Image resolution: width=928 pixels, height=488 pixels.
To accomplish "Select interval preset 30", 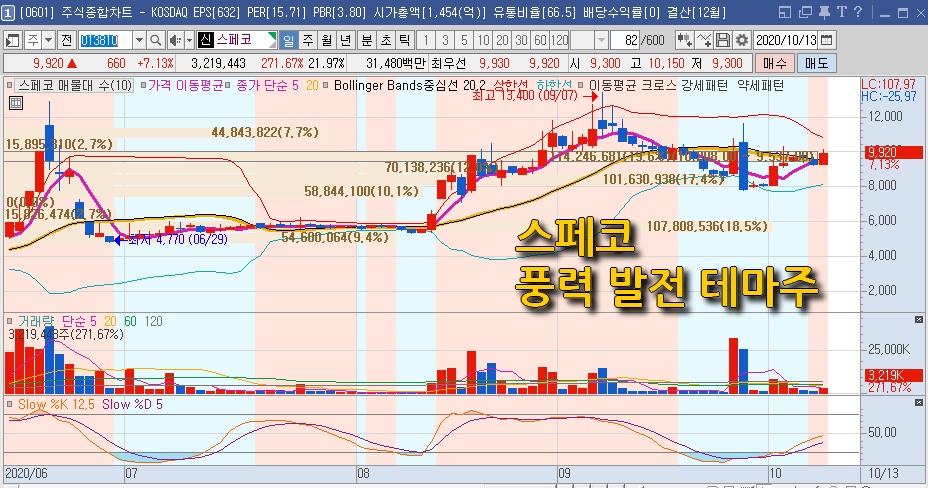I will pyautogui.click(x=521, y=40).
